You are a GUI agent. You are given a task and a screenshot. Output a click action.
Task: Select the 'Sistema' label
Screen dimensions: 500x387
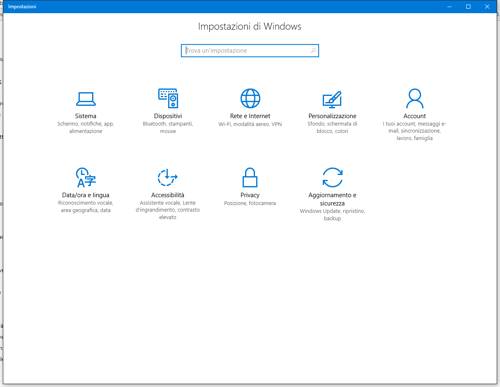86,116
